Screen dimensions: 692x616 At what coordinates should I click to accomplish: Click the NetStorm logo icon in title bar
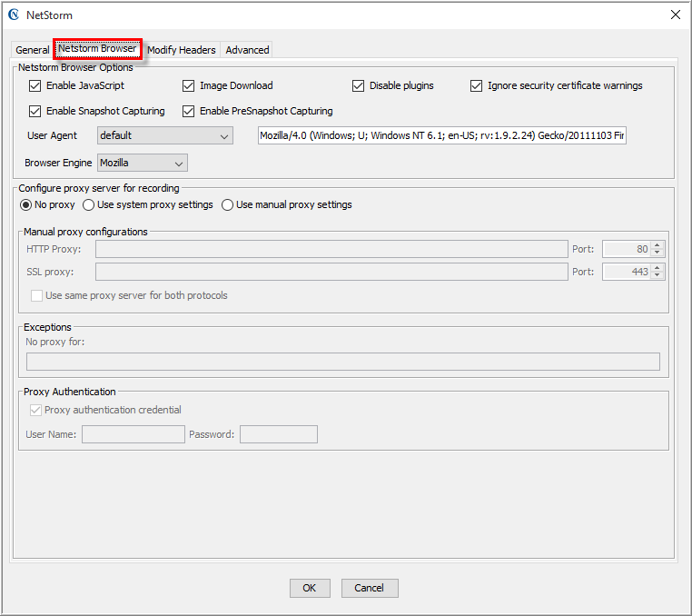(15, 15)
